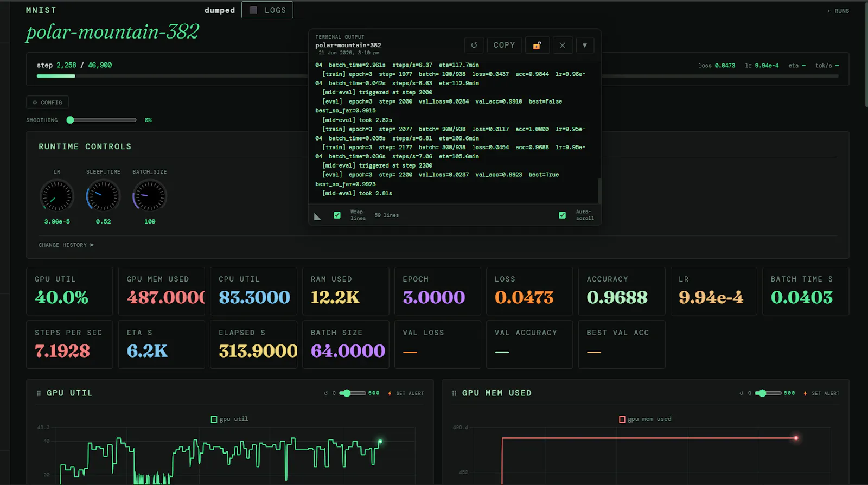Select the BEST VAL ACC card
868x485 pixels.
point(622,345)
